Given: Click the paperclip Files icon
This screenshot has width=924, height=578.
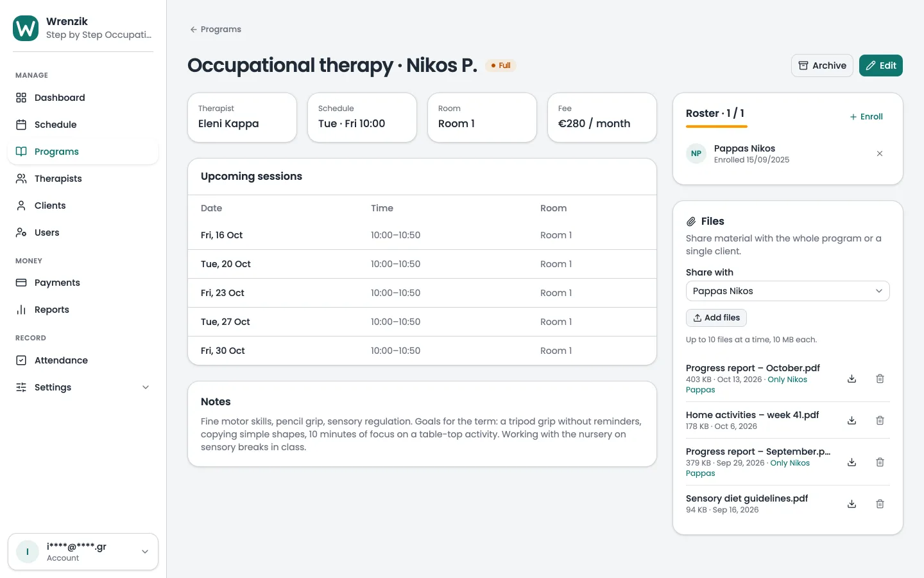Looking at the screenshot, I should (691, 222).
